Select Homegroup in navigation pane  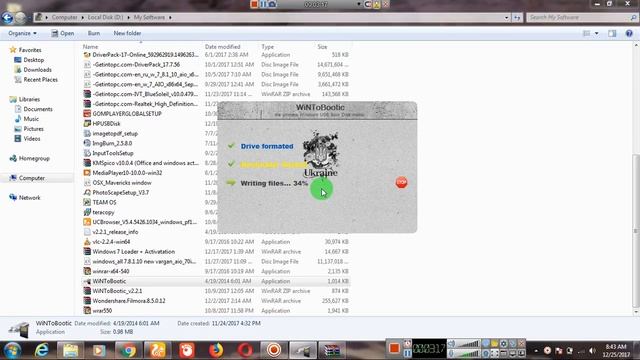(34, 158)
